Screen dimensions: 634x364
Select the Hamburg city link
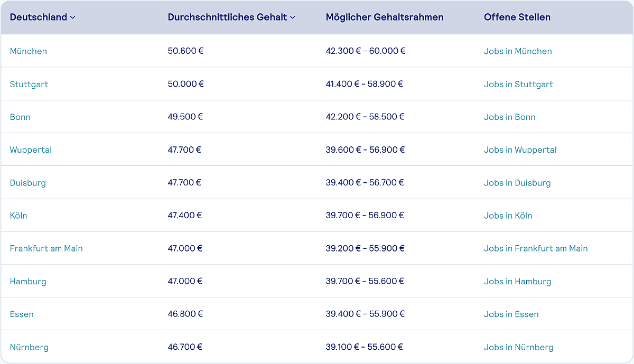tap(28, 281)
